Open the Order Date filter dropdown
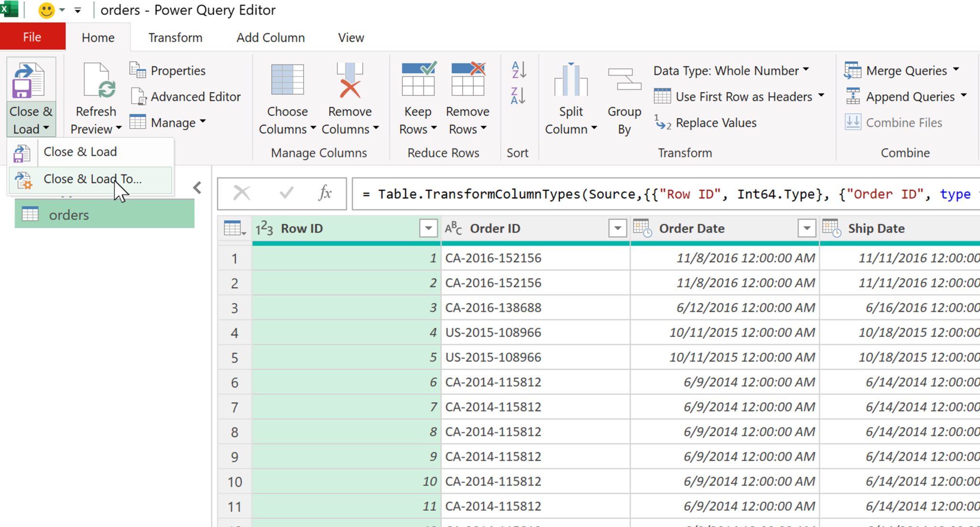Image resolution: width=980 pixels, height=527 pixels. click(807, 228)
